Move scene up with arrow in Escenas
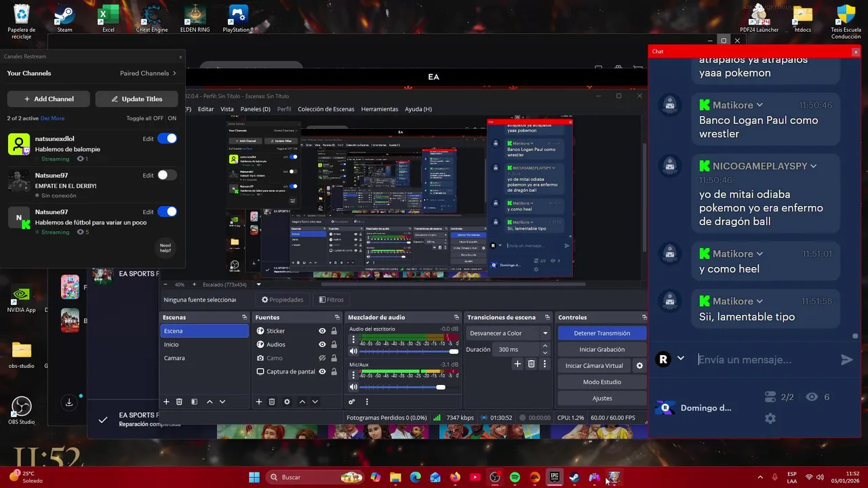The height and width of the screenshot is (488, 868). coord(210,402)
